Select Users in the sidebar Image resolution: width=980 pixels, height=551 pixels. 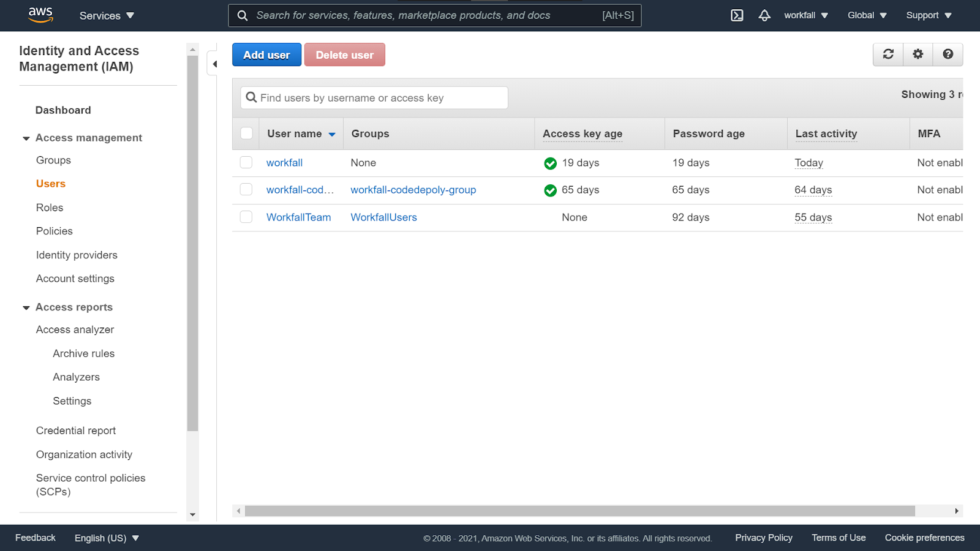tap(51, 184)
